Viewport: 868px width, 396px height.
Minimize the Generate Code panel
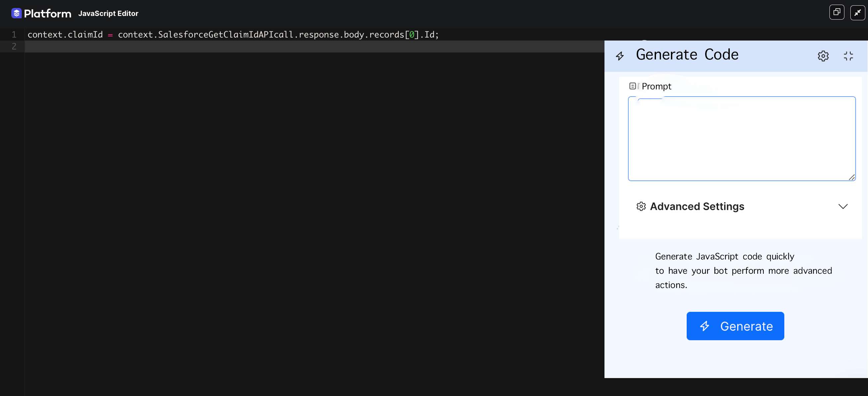tap(848, 56)
